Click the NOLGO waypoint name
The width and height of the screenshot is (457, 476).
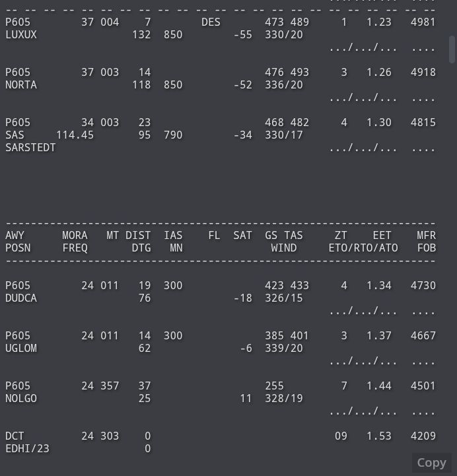coord(21,398)
